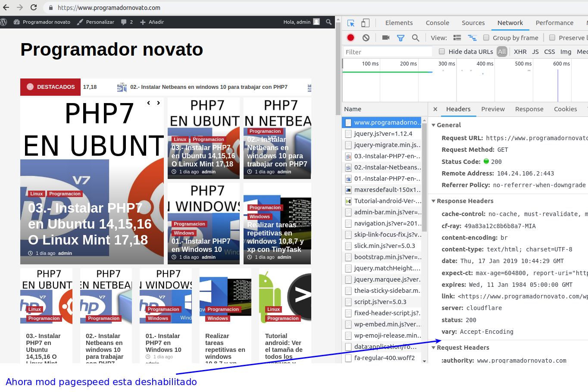Screen dimensions: 588x392
Task: Filter requests by CSS type
Action: (550, 52)
